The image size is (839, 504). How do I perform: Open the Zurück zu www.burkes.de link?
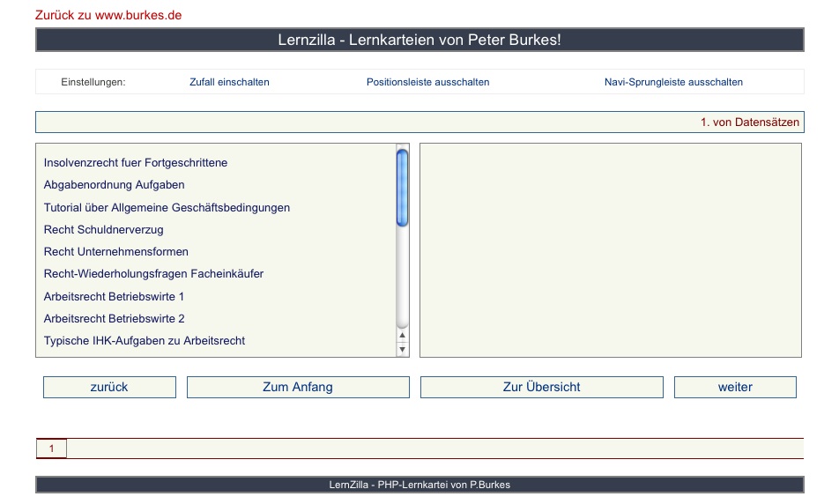pyautogui.click(x=108, y=15)
